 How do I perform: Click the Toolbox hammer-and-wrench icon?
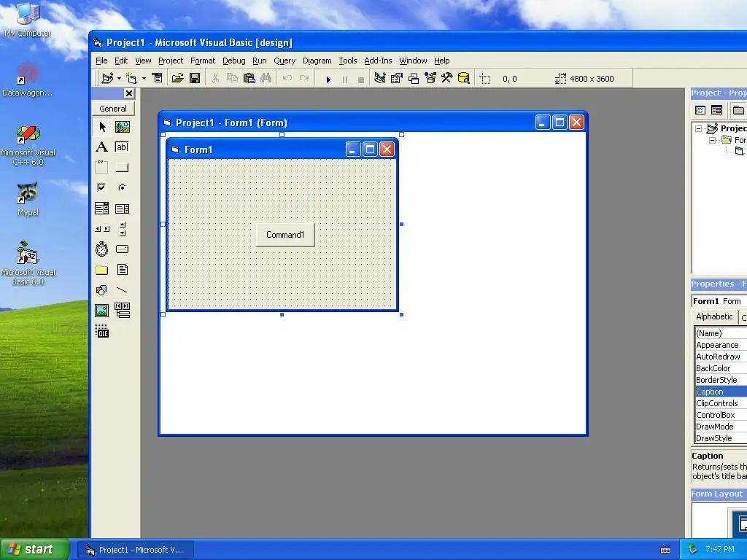pyautogui.click(x=447, y=78)
